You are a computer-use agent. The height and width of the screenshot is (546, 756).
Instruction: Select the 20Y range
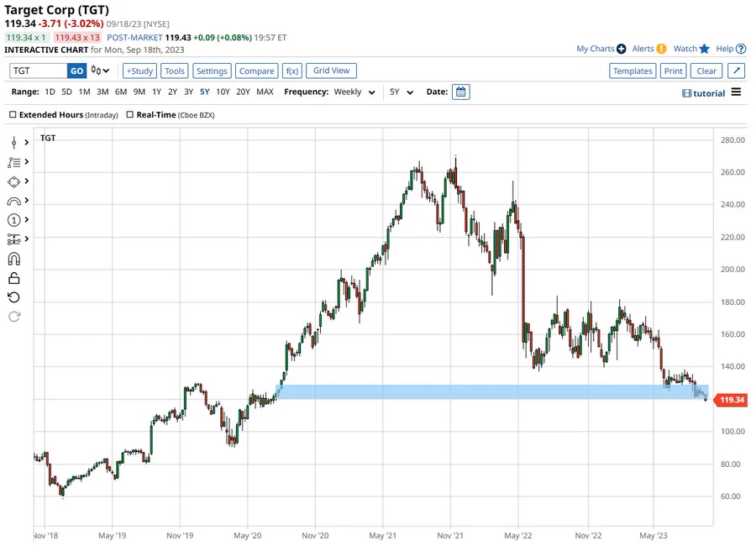coord(243,92)
